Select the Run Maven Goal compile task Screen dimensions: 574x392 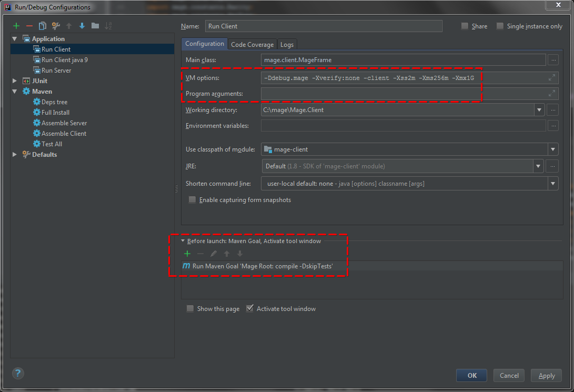pos(372,266)
